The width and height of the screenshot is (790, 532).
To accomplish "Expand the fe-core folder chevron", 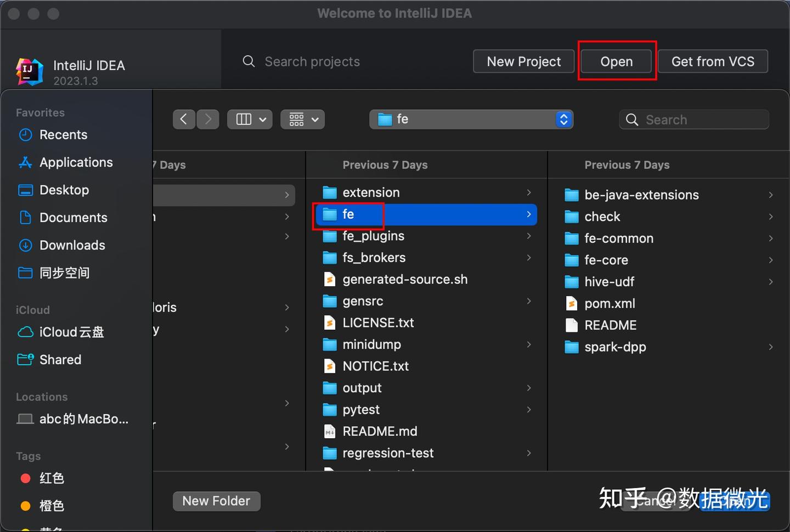I will (771, 260).
